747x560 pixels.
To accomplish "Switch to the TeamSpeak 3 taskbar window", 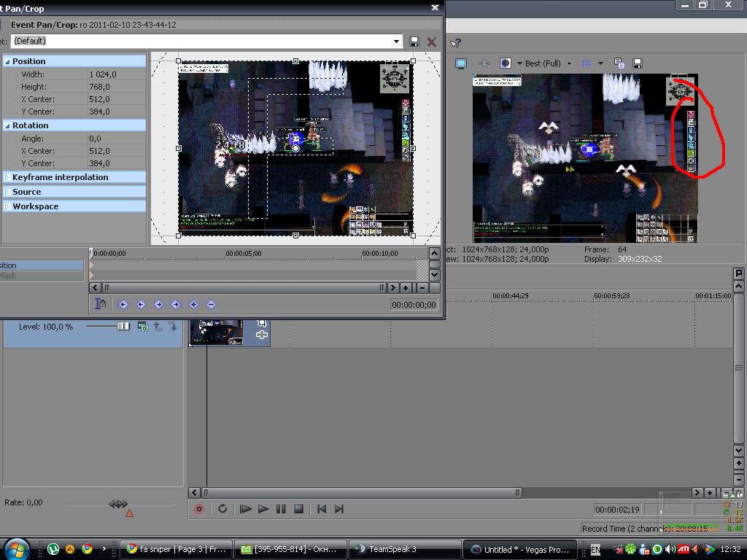I will coord(404,550).
